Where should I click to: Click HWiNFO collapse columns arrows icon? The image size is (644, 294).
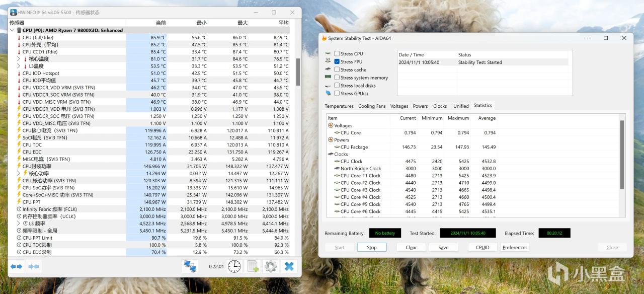click(x=34, y=266)
